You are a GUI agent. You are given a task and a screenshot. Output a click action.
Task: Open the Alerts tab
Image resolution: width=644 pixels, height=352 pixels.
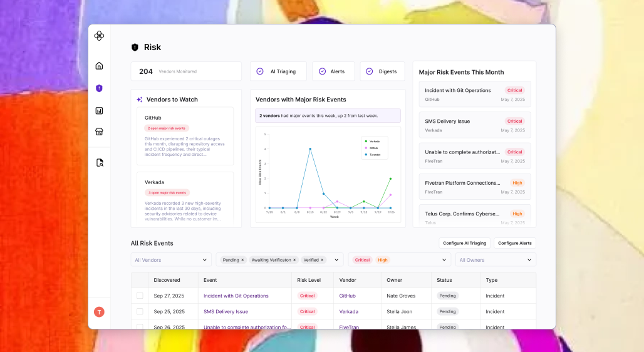tap(333, 71)
